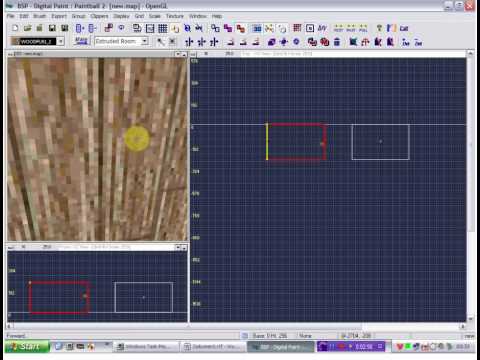The image size is (480, 360).
Task: Click the boxed square icon beside the red grid
Action: (310, 28)
